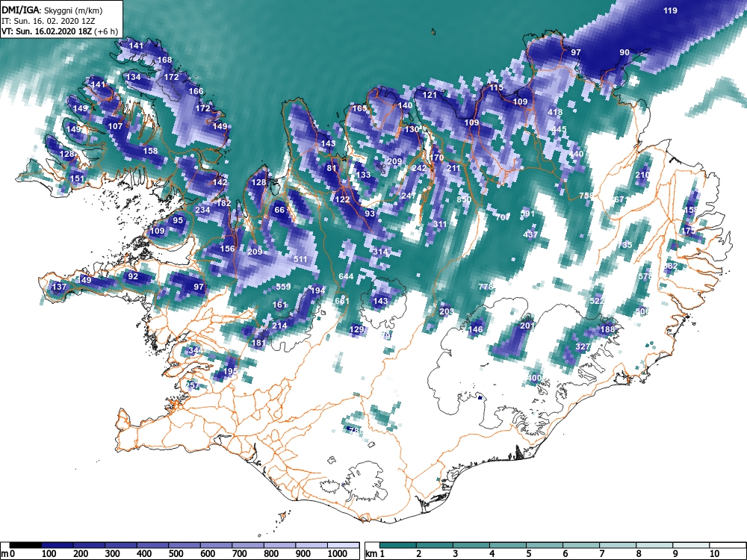
Task: Select the visibility value 522
Action: point(597,300)
